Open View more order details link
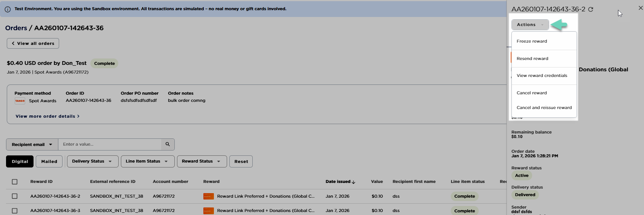This screenshot has height=215, width=644. [x=47, y=116]
